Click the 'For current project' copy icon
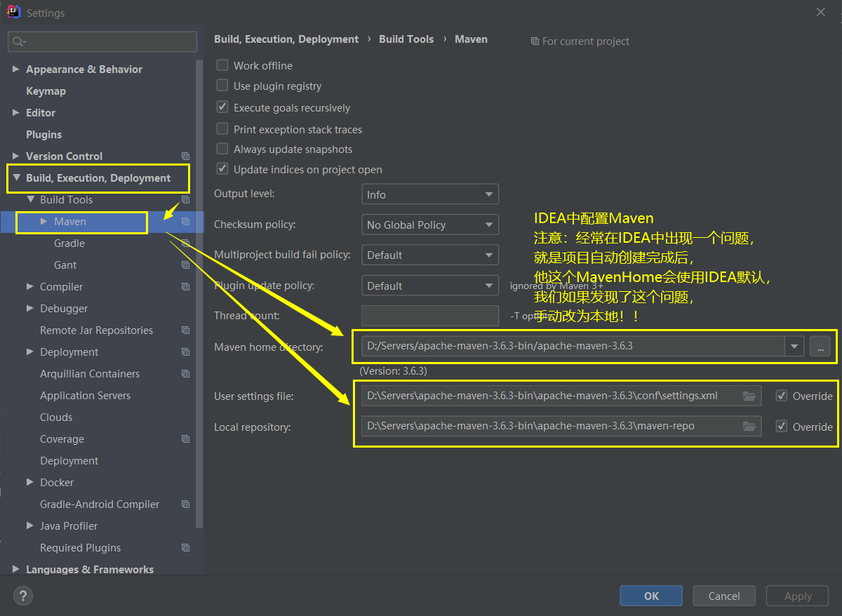 (535, 41)
